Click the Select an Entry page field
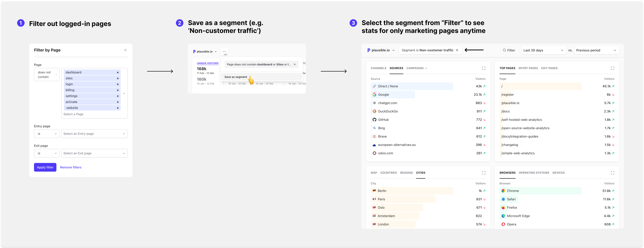 click(x=94, y=134)
